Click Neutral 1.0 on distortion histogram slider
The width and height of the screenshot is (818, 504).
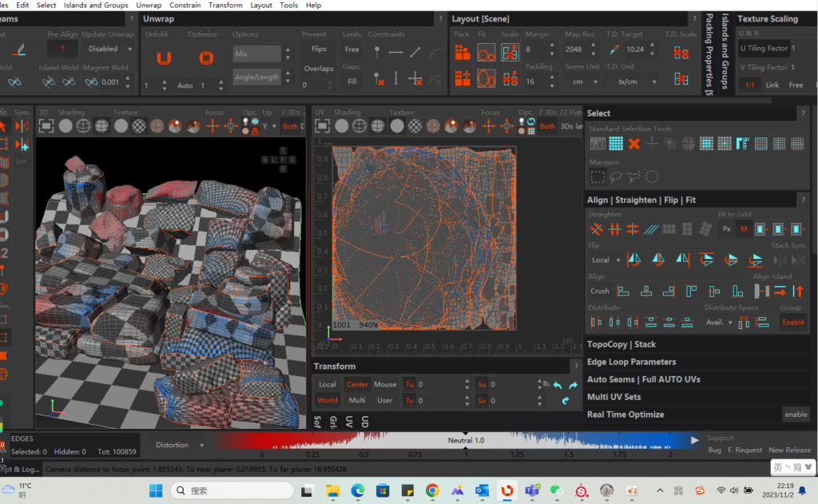tap(466, 440)
